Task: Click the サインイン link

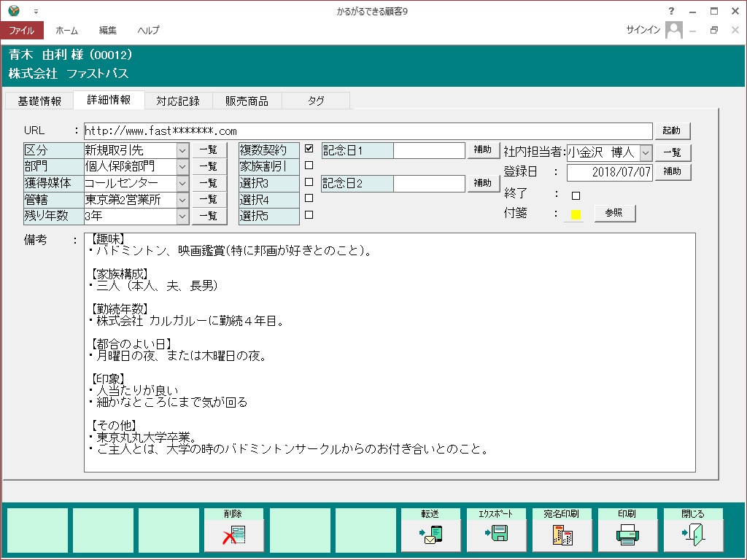Action: 643,30
